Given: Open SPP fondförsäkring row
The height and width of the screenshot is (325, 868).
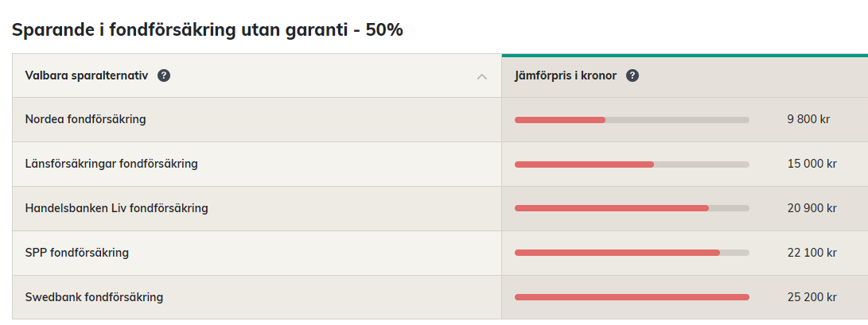Looking at the screenshot, I should coord(77,253).
